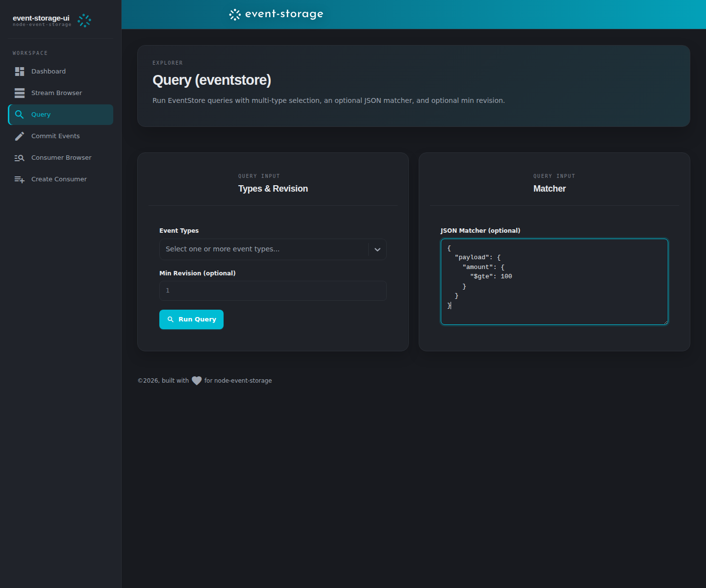This screenshot has height=588, width=706.
Task: Click the footer node-event-storage text
Action: pyautogui.click(x=243, y=381)
